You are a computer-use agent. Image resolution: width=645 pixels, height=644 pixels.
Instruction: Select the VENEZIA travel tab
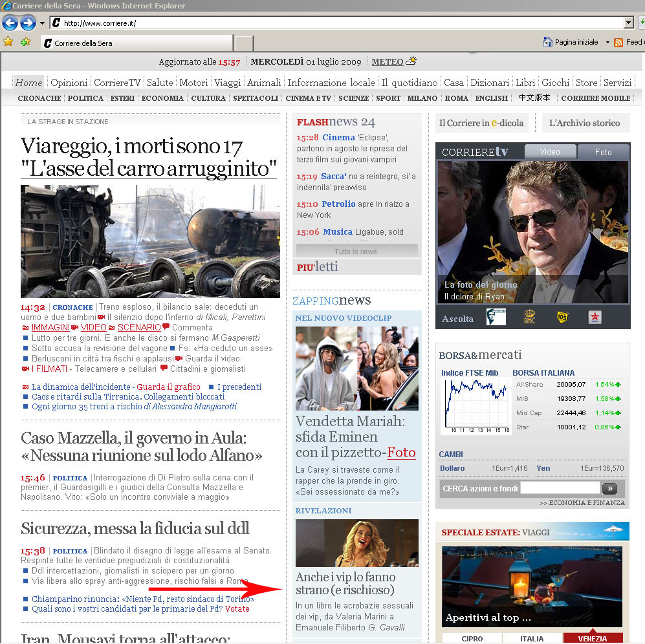point(593,638)
